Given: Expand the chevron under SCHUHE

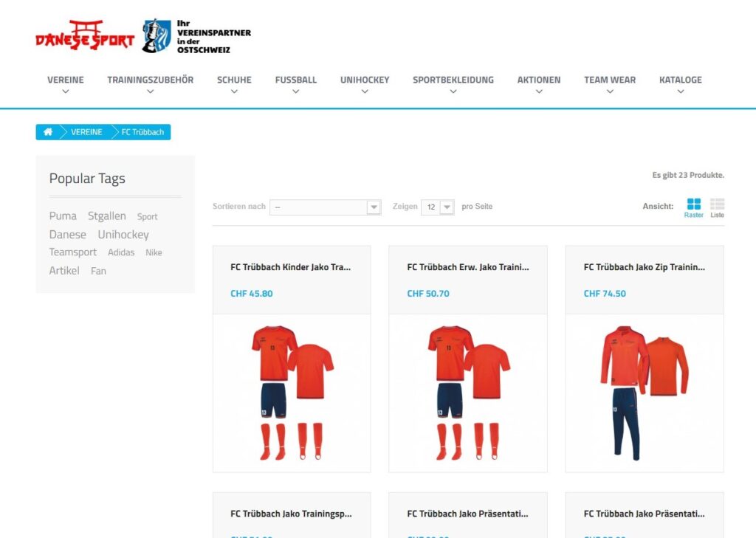Looking at the screenshot, I should [x=234, y=91].
